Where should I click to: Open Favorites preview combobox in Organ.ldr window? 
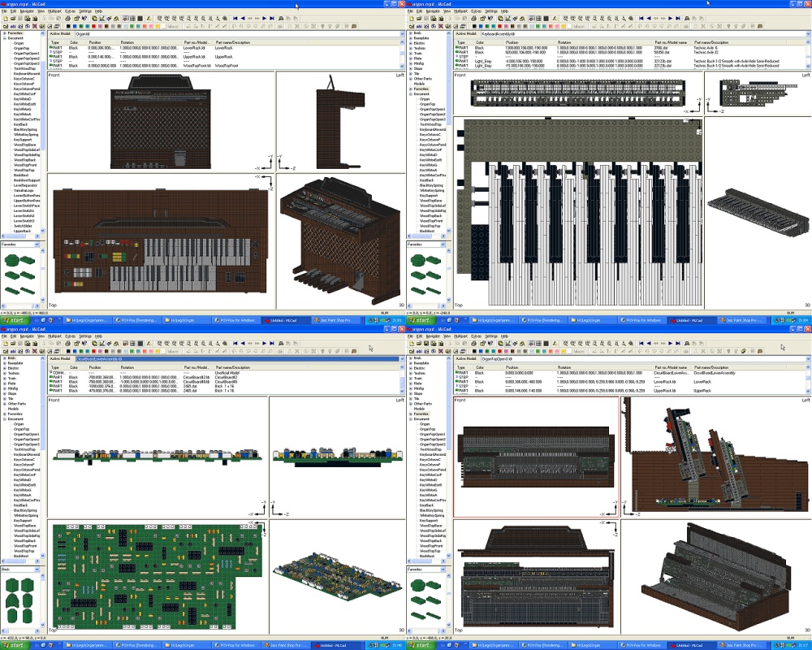[37, 244]
